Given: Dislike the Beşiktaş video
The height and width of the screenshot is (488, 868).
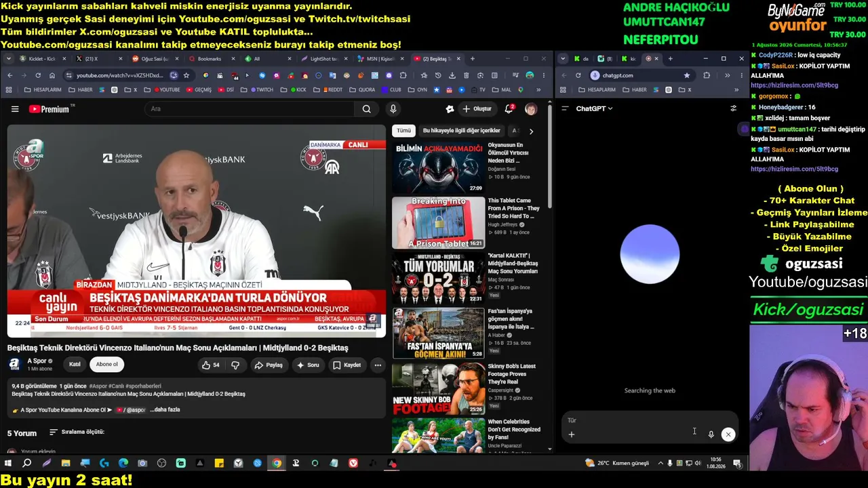Looking at the screenshot, I should click(x=235, y=365).
